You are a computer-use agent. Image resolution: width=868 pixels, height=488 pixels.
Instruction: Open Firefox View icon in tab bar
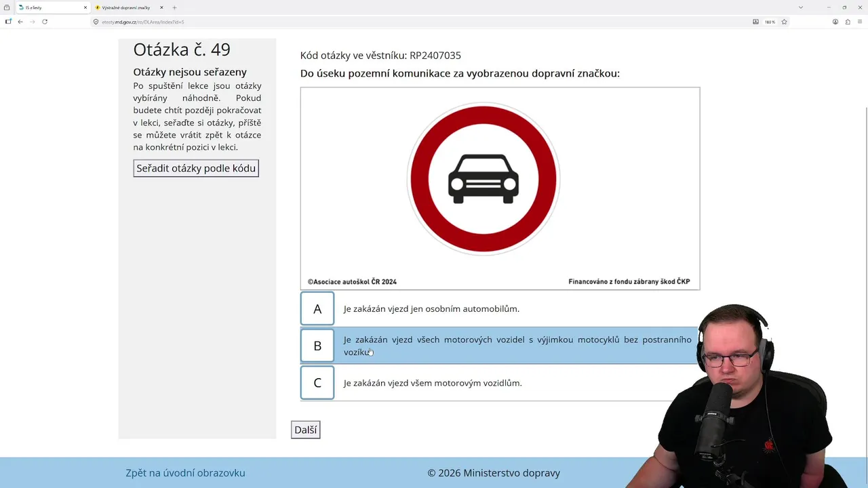(x=7, y=7)
